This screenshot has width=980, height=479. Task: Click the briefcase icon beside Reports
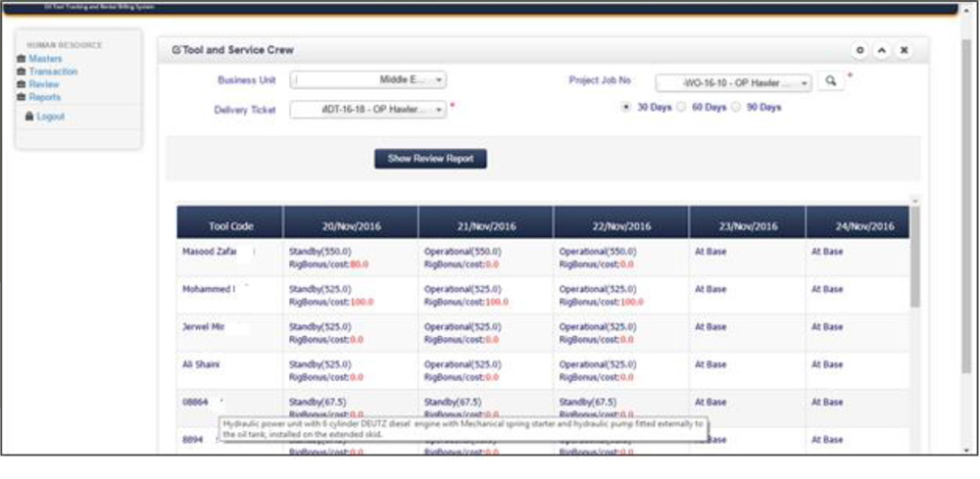[x=22, y=98]
